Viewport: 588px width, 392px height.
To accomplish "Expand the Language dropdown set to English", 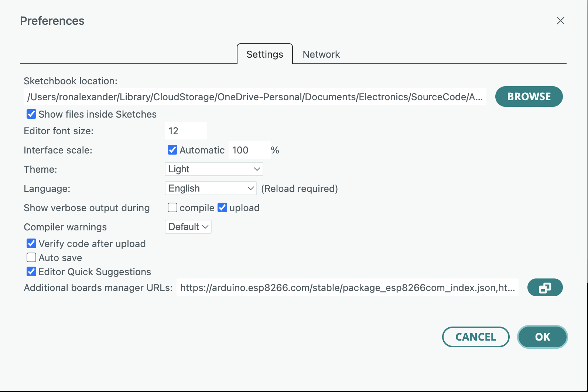I will click(211, 188).
